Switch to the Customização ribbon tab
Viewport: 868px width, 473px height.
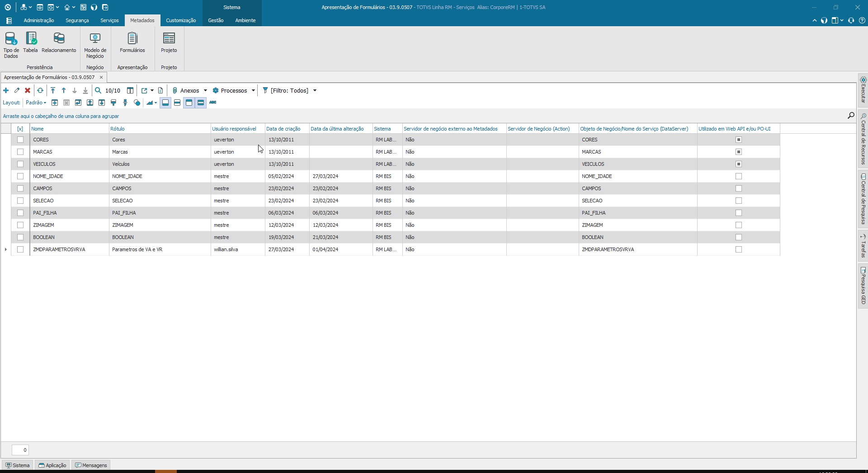[181, 20]
